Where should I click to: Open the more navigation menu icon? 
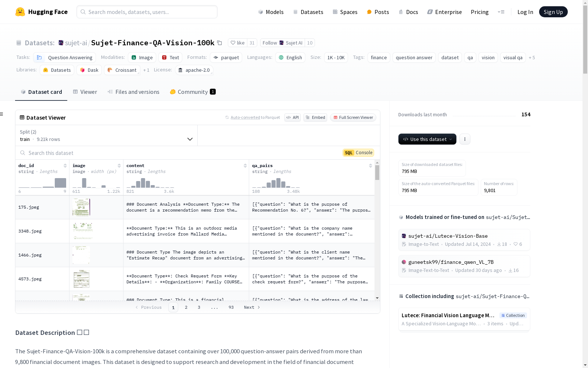[x=501, y=12]
